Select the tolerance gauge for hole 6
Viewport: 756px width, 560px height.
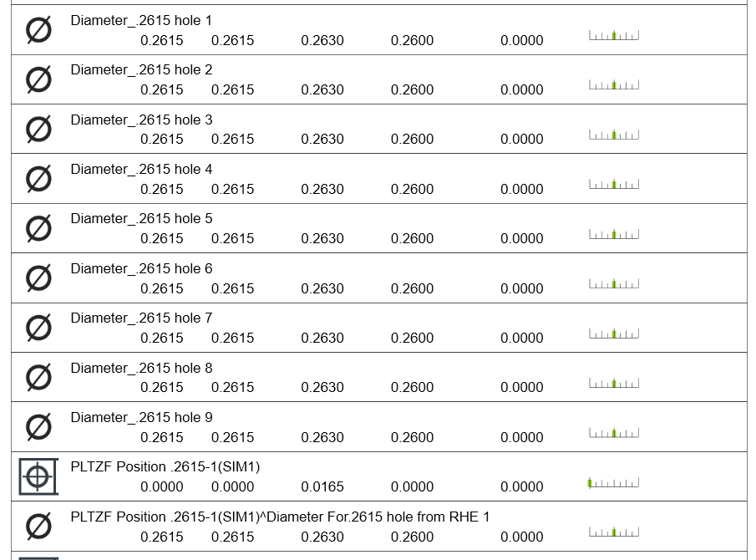(614, 284)
